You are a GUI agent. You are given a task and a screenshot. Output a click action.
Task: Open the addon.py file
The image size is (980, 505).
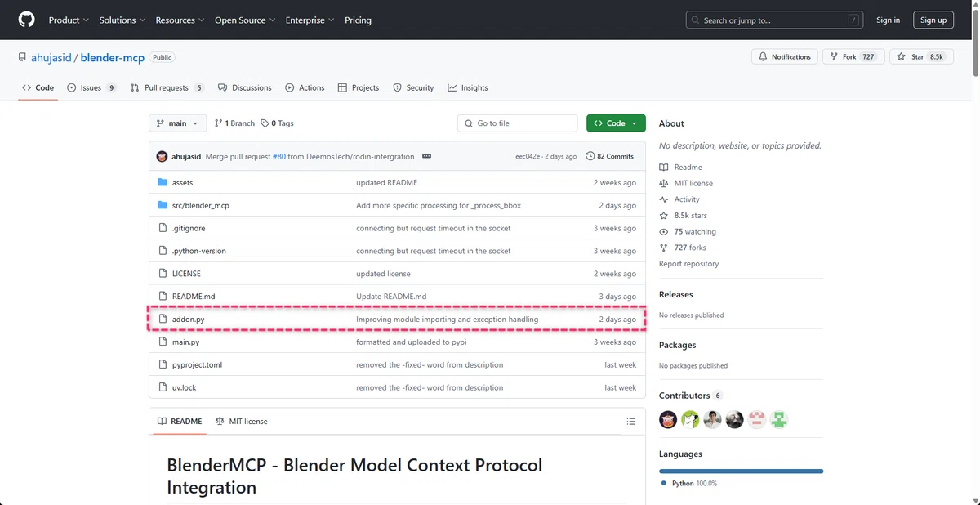pyautogui.click(x=188, y=320)
